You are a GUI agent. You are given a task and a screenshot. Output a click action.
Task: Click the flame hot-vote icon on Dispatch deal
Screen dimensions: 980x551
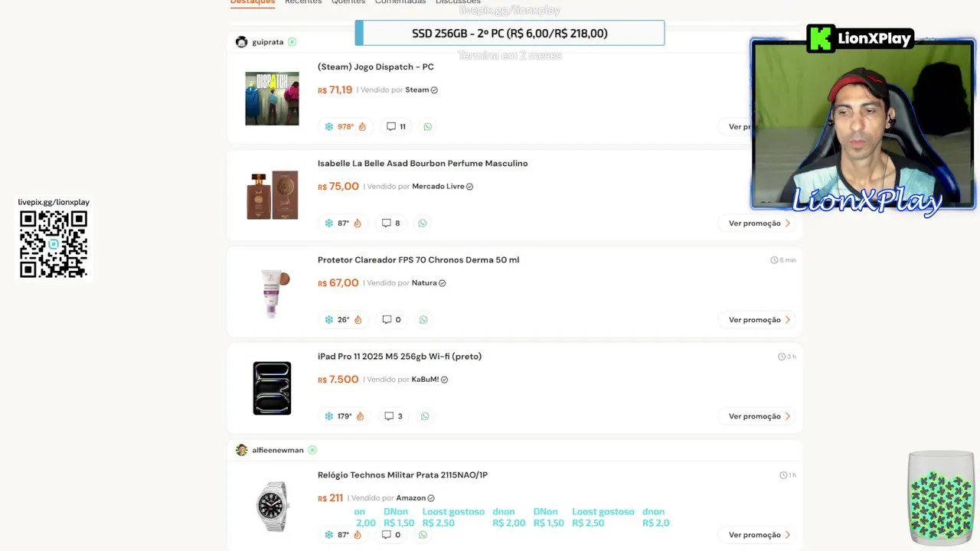[362, 126]
